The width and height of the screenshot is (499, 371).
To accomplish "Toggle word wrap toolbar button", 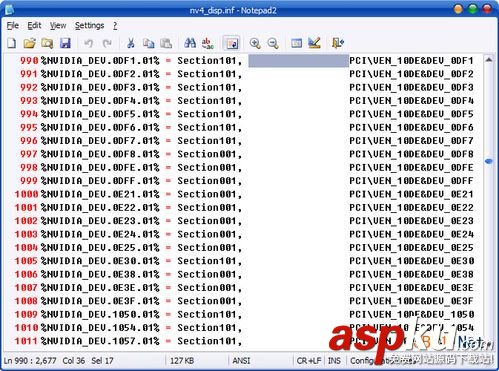I will pyautogui.click(x=232, y=43).
